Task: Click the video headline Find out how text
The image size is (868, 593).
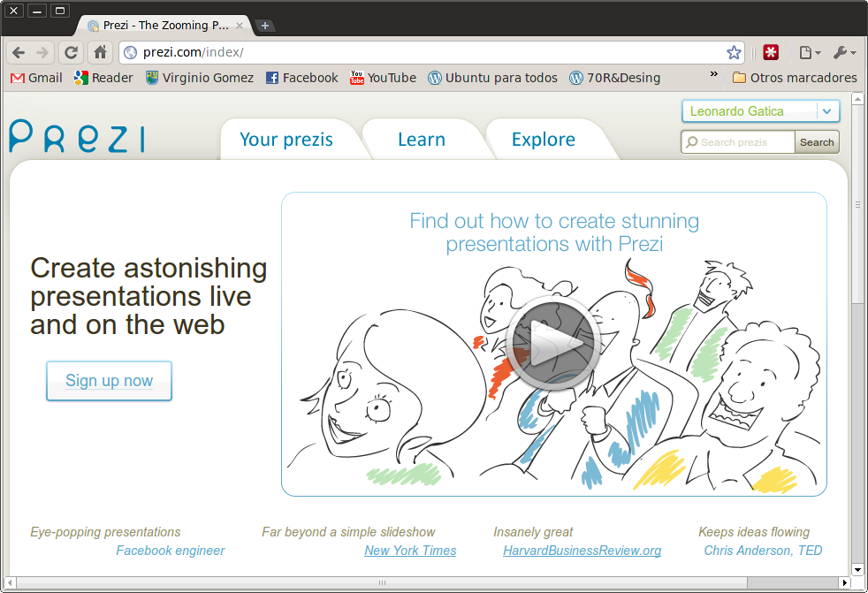Action: click(x=554, y=232)
